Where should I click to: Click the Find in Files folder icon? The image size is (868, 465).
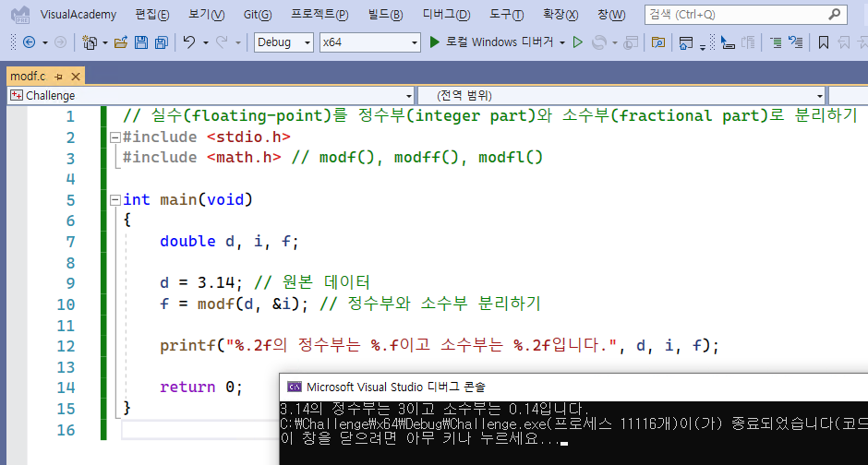coord(658,42)
